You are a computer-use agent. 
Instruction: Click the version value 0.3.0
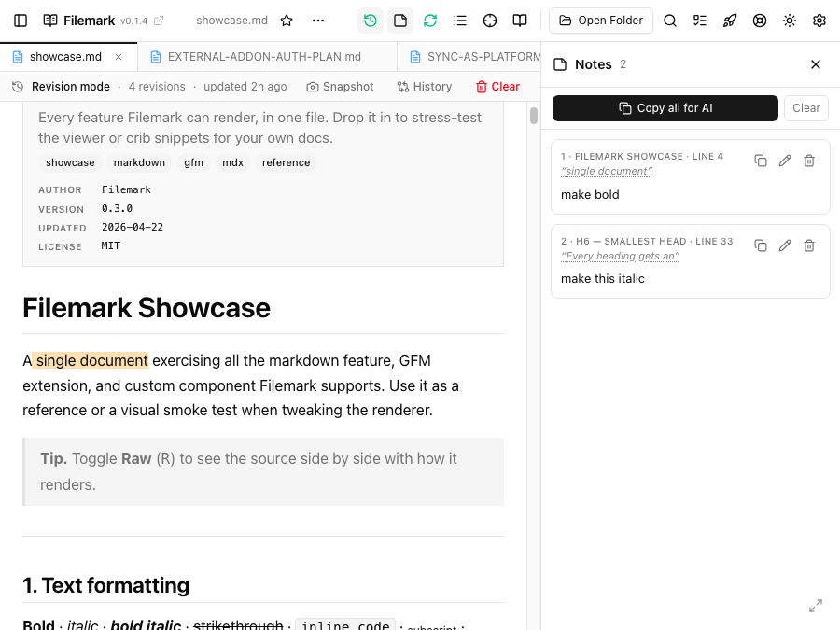pyautogui.click(x=118, y=208)
